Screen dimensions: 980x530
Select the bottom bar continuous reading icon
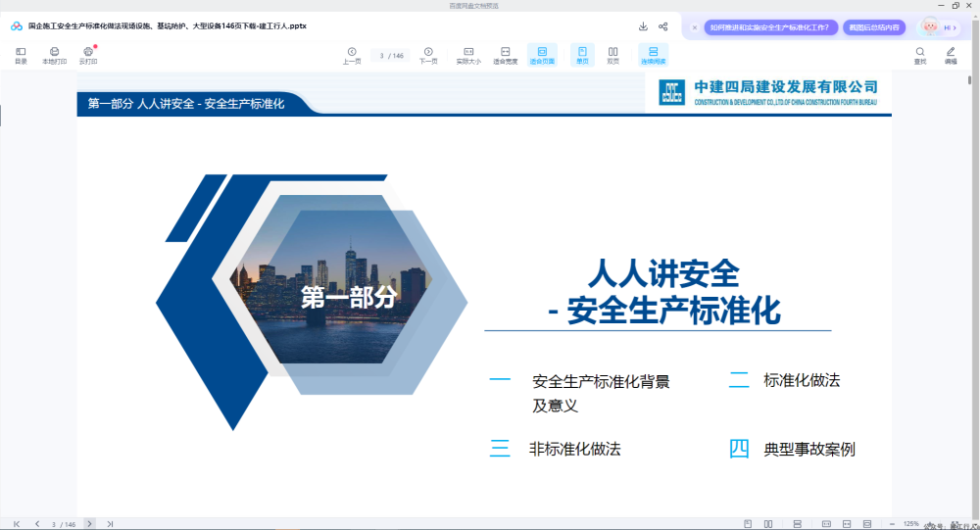[x=798, y=524]
